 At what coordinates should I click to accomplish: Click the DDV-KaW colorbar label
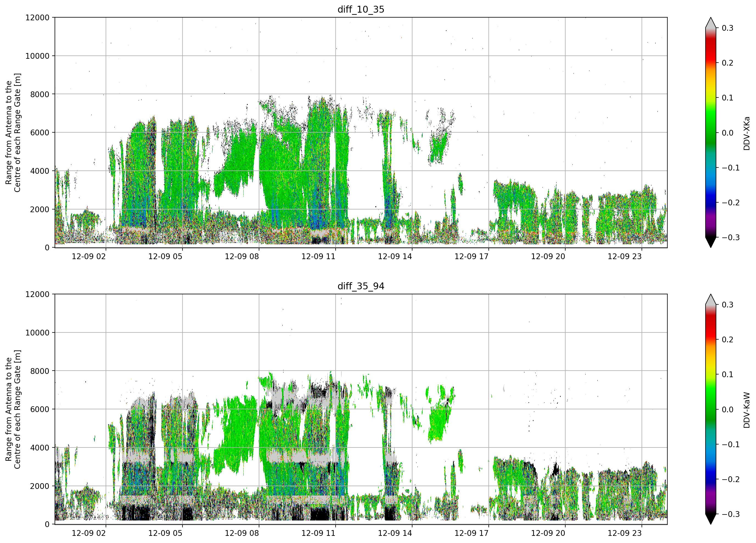pos(746,410)
